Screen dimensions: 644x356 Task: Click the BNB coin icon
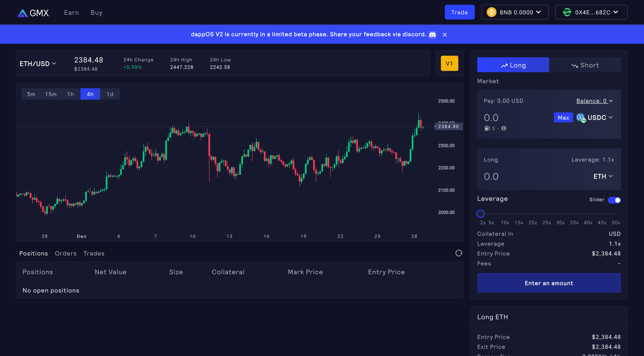point(491,12)
